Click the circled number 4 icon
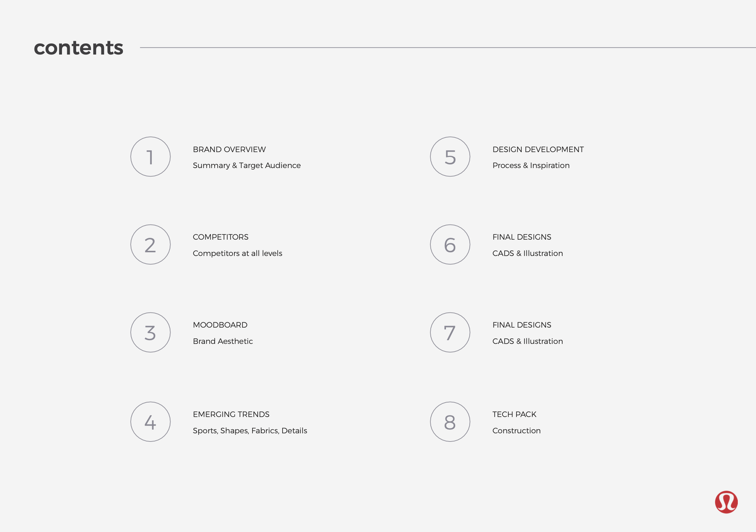Screen dimensions: 756x532 150,422
